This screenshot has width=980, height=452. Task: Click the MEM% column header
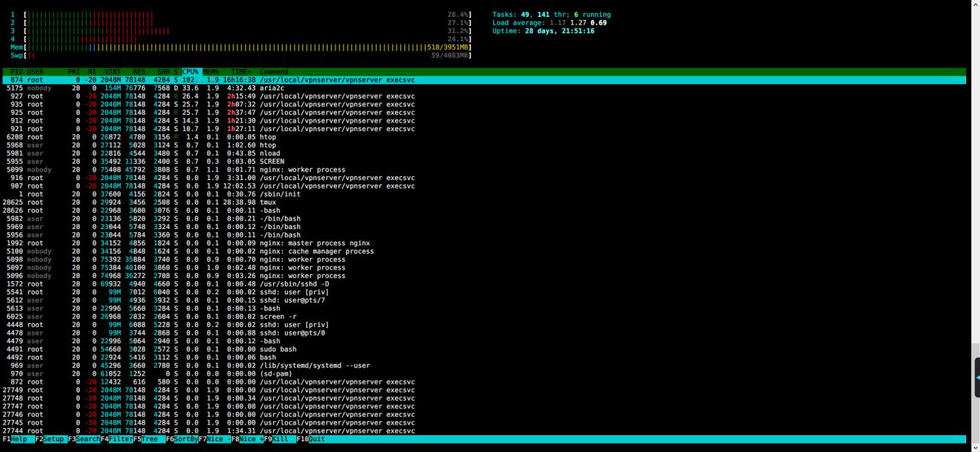[x=211, y=72]
